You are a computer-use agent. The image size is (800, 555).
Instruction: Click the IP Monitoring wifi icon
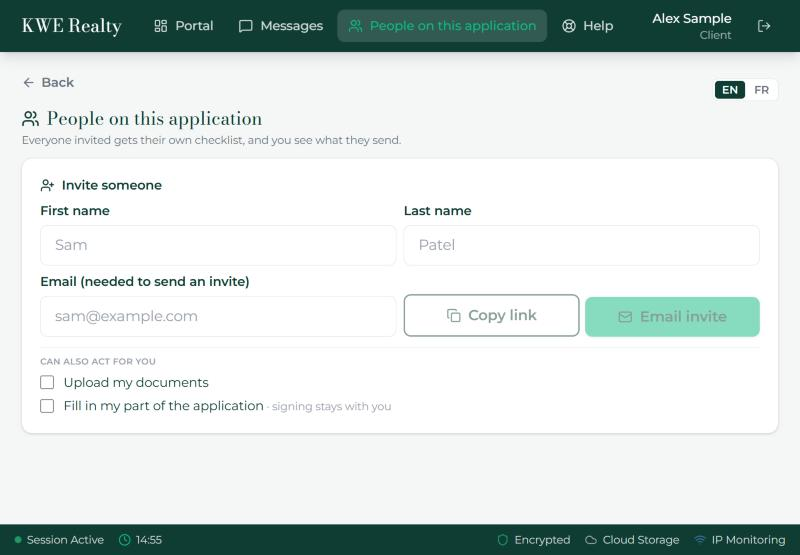700,540
